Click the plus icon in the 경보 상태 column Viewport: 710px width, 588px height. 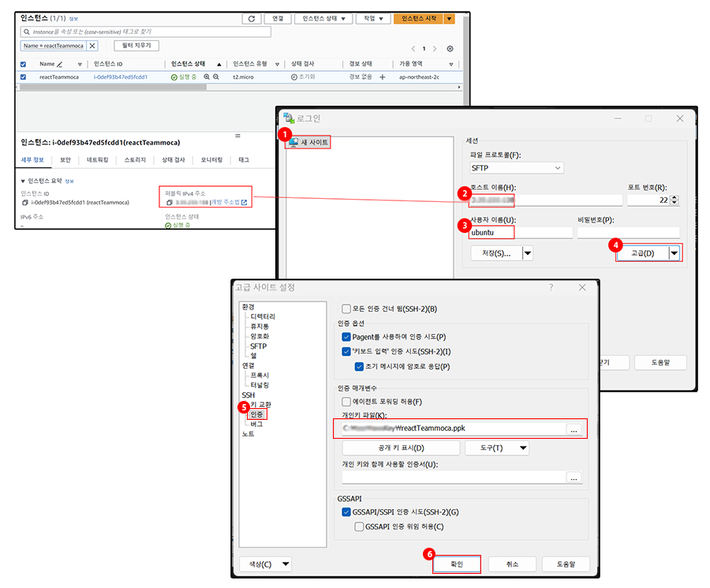tap(382, 77)
